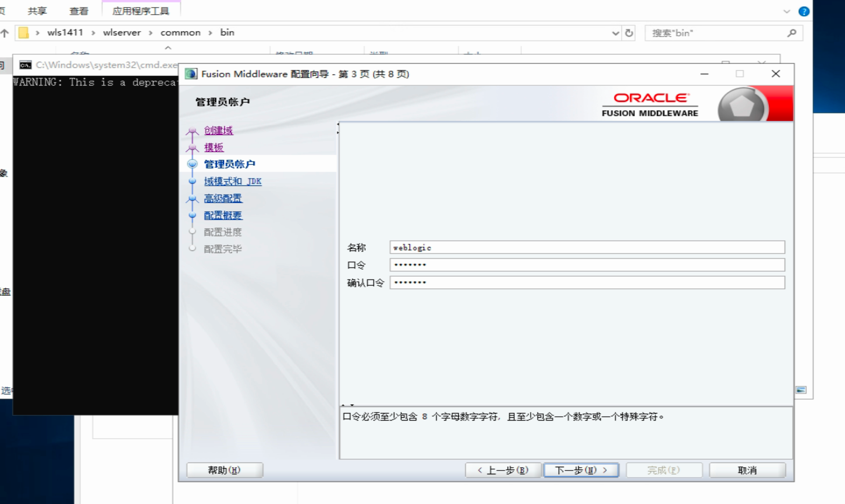The image size is (845, 504).
Task: Open 域模式和 JDK step link
Action: click(233, 181)
